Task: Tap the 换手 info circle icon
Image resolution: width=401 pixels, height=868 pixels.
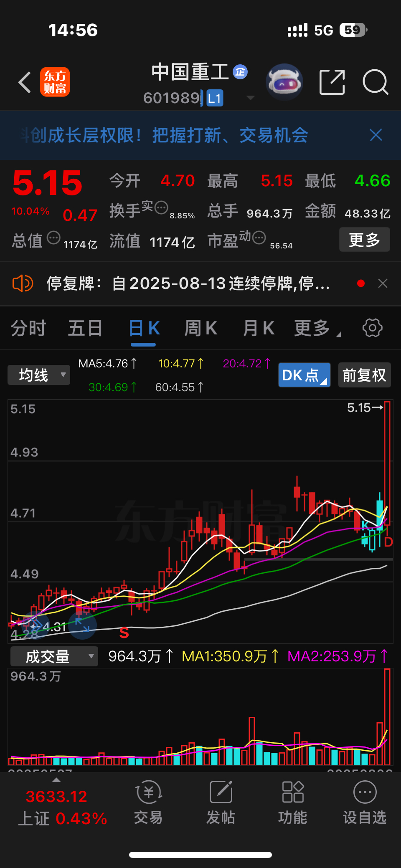Action: point(161,207)
